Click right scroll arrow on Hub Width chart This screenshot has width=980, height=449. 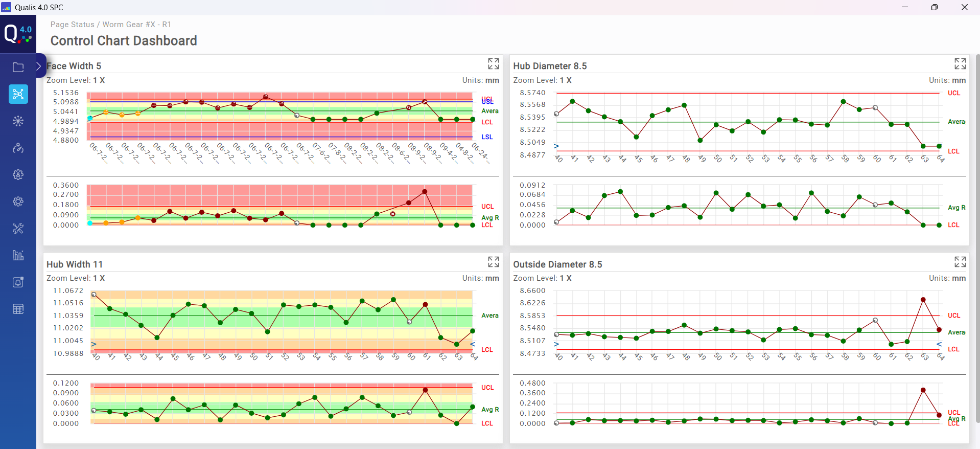pyautogui.click(x=473, y=344)
